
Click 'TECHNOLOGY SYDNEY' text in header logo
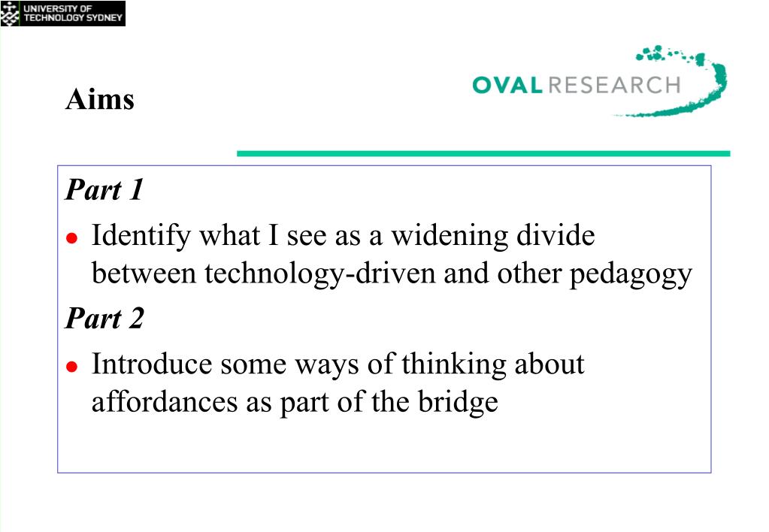73,17
